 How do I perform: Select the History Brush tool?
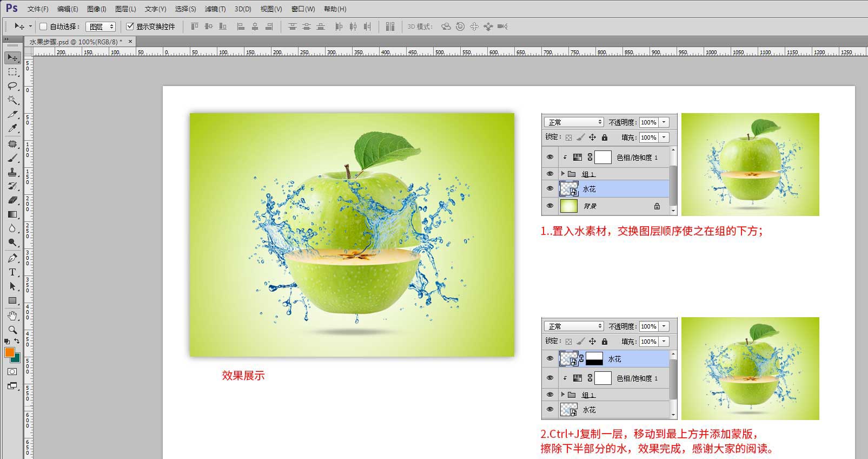[x=12, y=186]
